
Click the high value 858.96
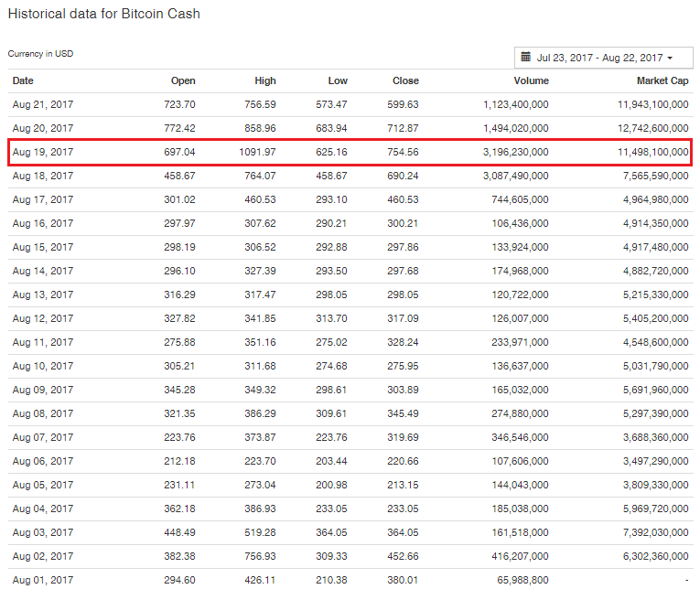[260, 129]
